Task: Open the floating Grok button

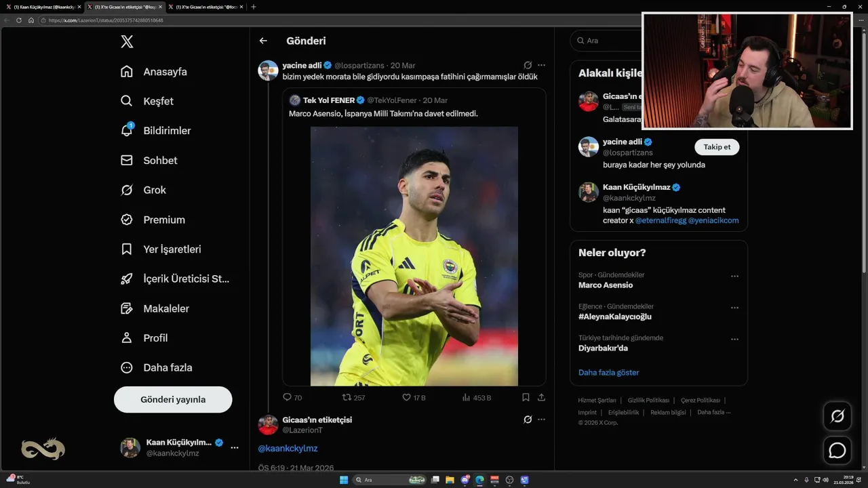Action: [x=837, y=416]
